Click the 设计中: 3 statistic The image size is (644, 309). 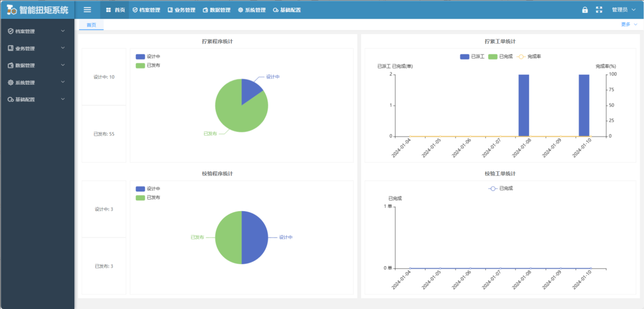pos(104,209)
